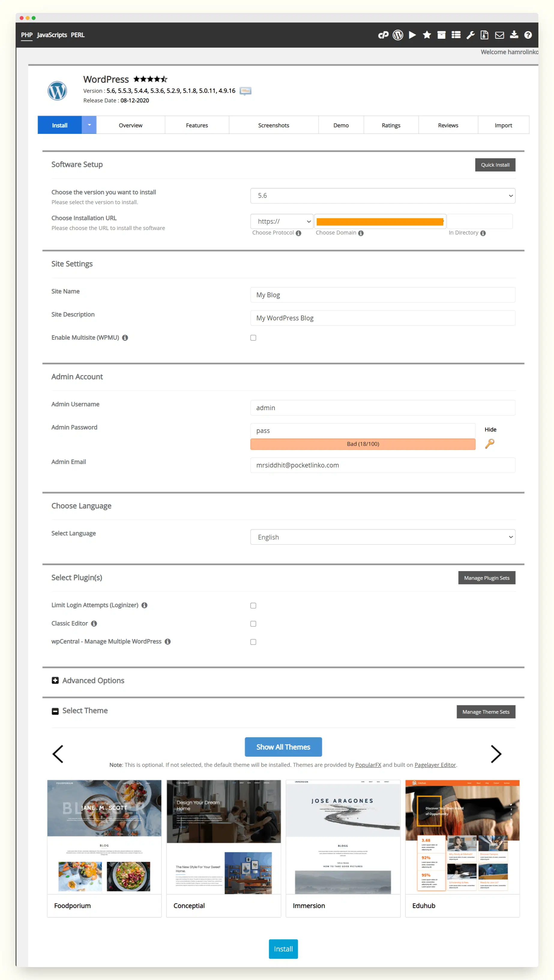The image size is (554, 980).
Task: Click the changelog note icon beside version list
Action: [x=245, y=91]
